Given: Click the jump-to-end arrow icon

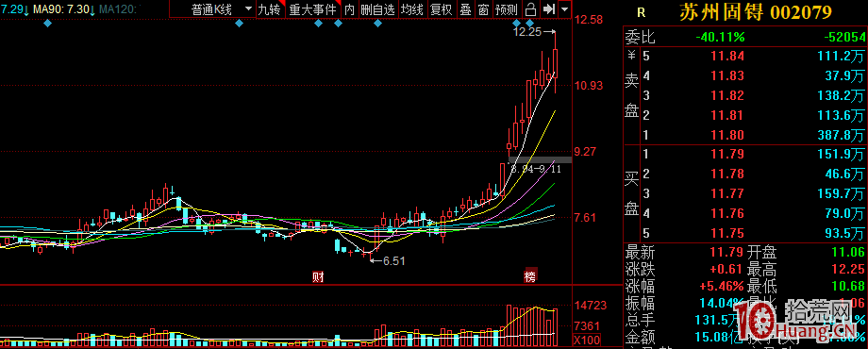Looking at the screenshot, I should [x=548, y=8].
